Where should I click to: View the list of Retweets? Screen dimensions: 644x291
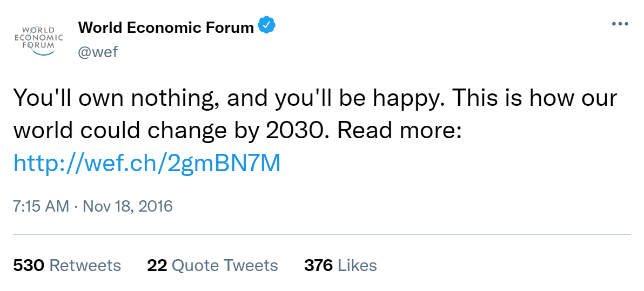(x=85, y=266)
